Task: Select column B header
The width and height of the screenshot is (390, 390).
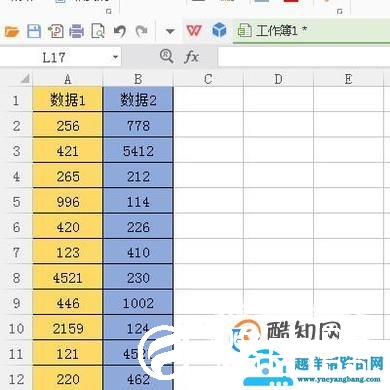Action: point(138,79)
